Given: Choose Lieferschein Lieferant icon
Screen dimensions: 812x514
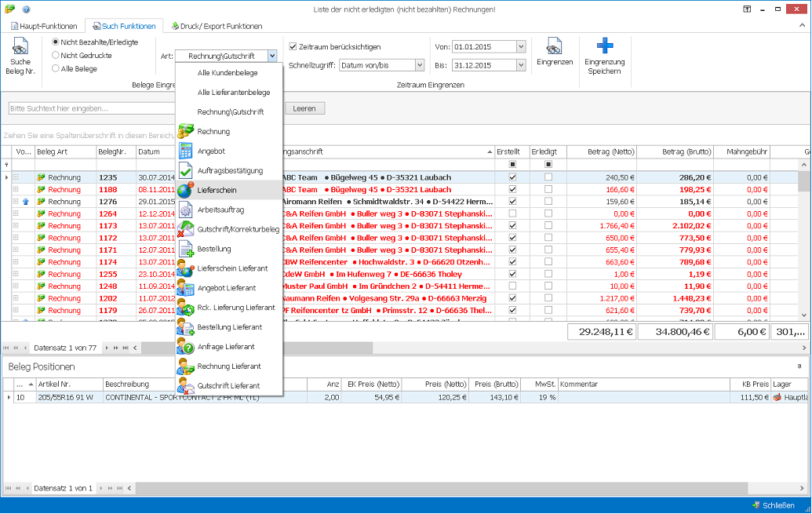Looking at the screenshot, I should [x=185, y=268].
